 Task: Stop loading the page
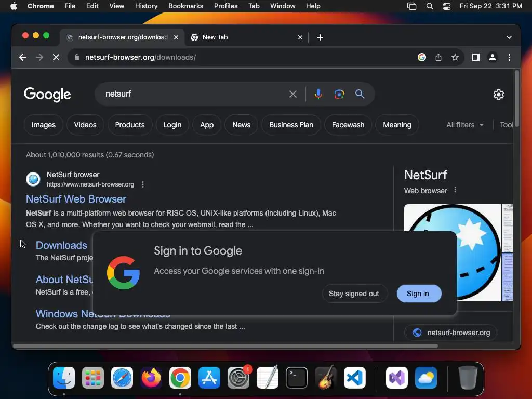click(x=56, y=57)
